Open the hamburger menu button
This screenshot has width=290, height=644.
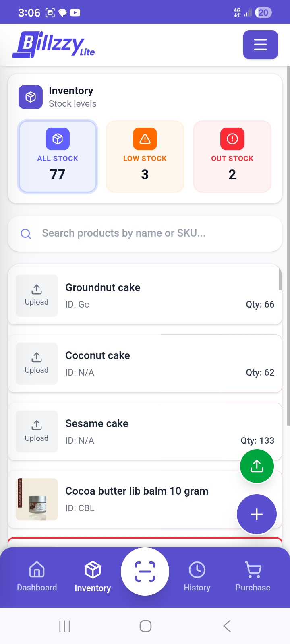[260, 45]
